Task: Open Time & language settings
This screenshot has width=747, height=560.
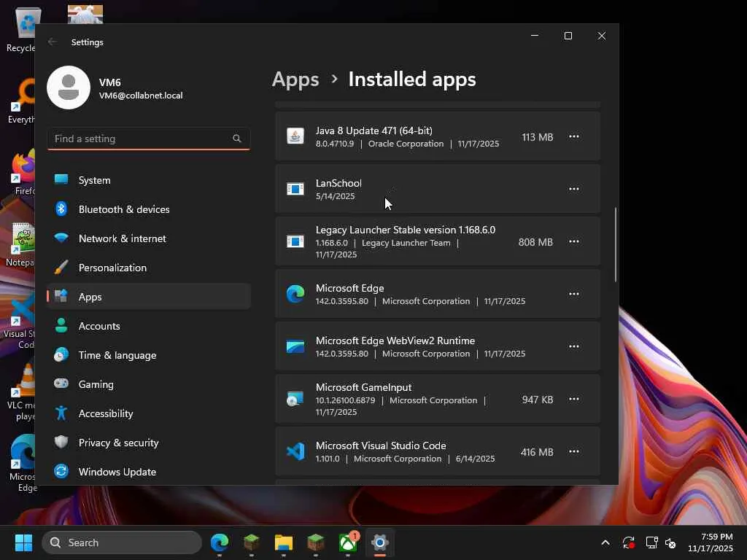Action: tap(149, 355)
